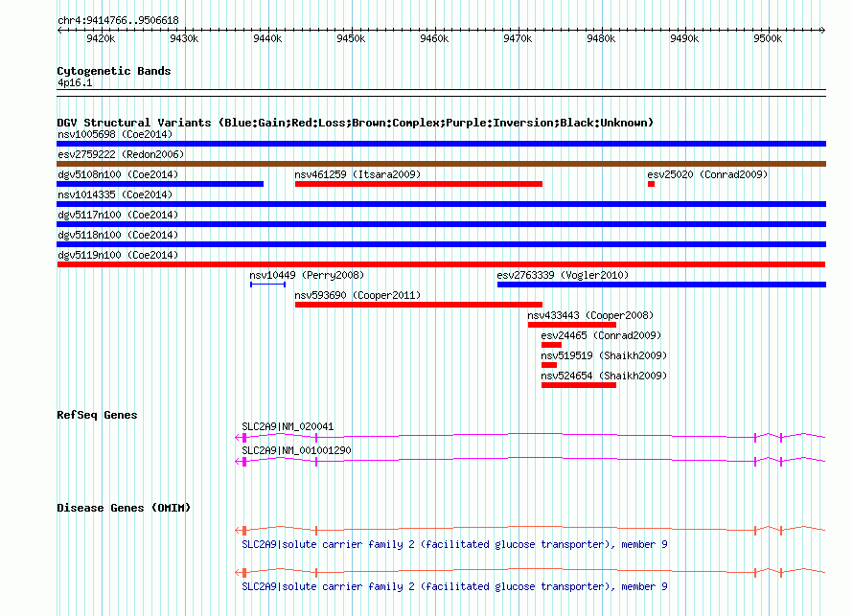Click the red esv24465 bar

coord(551,345)
